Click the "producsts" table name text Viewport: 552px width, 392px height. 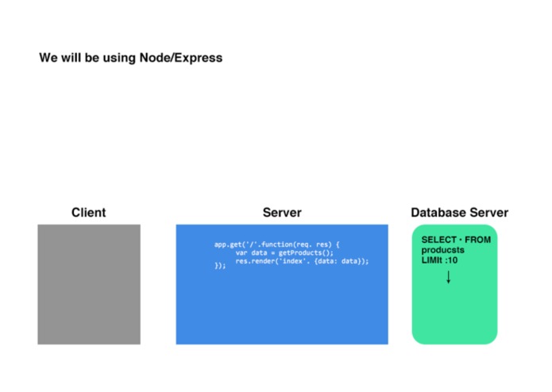click(443, 250)
